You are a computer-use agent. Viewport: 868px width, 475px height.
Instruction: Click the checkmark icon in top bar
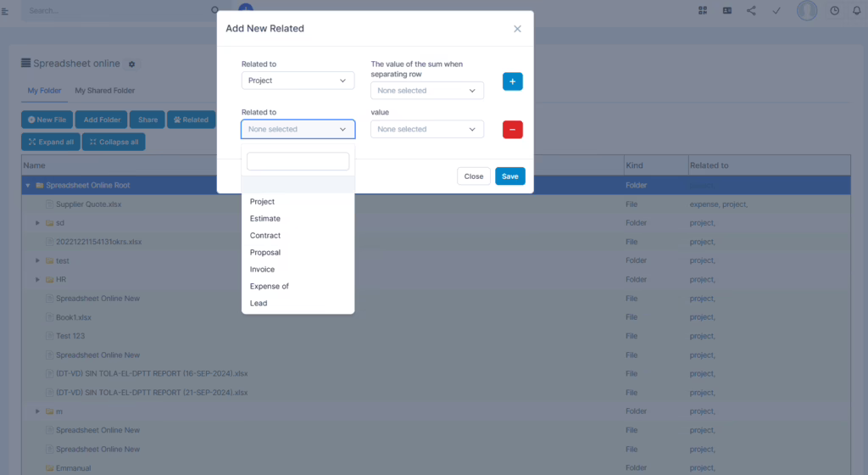[776, 10]
